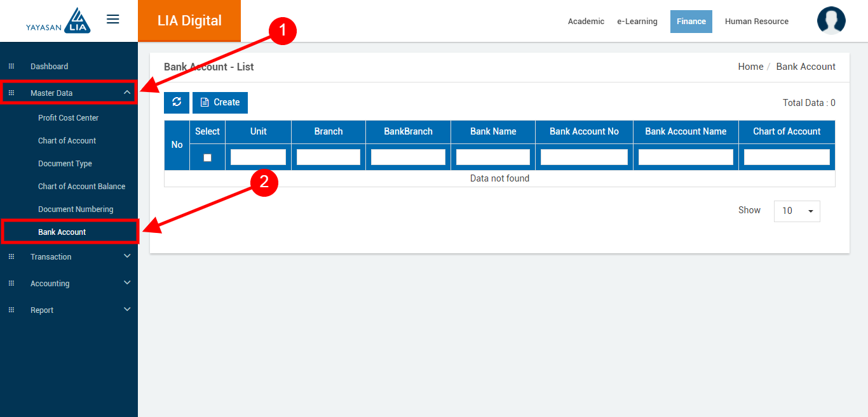
Task: Toggle the Select all checkbox
Action: [x=207, y=157]
